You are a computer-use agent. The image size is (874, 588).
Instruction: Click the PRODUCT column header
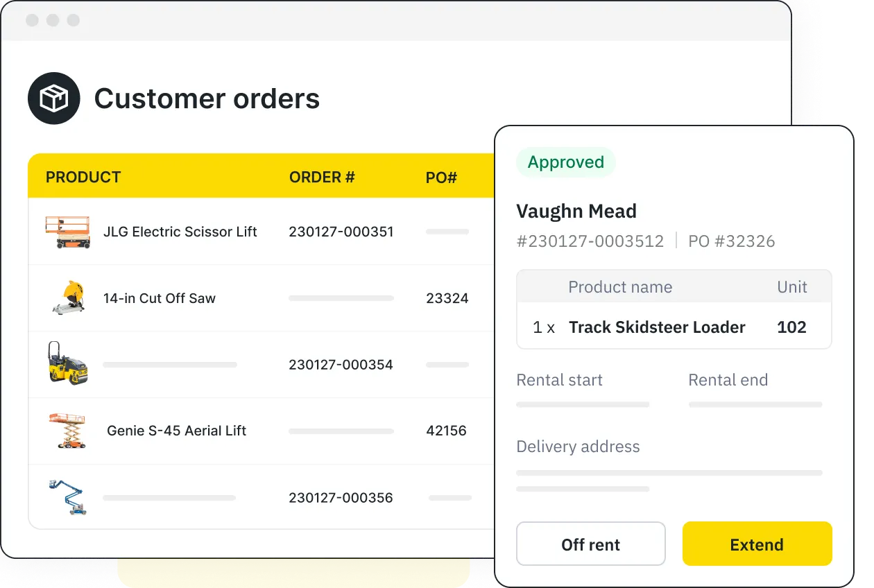point(83,177)
